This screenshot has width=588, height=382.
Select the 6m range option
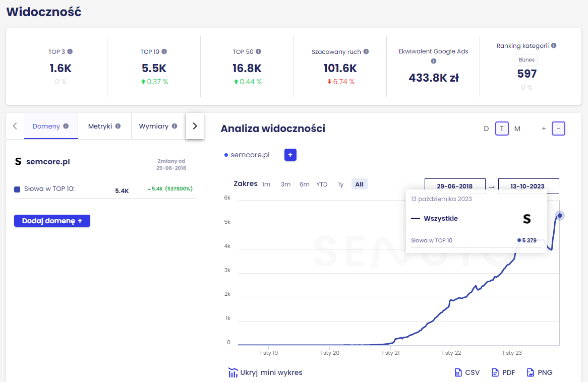tap(305, 184)
